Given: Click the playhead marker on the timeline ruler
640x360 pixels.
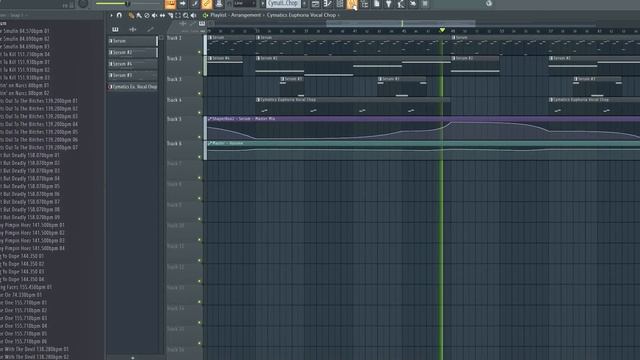Looking at the screenshot, I should [442, 30].
